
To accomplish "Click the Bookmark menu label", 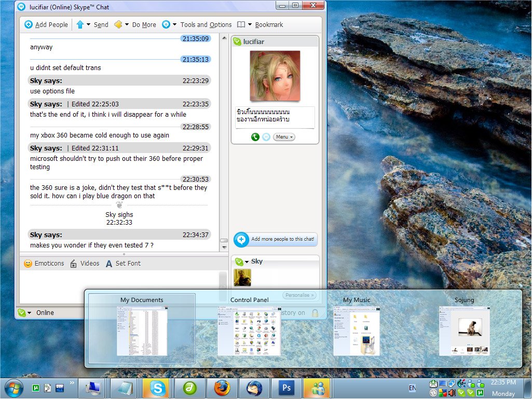I will (269, 25).
